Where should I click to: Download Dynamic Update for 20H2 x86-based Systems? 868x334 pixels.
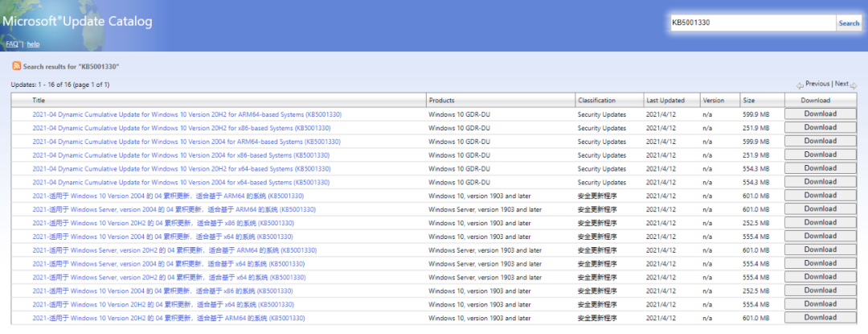pyautogui.click(x=820, y=127)
